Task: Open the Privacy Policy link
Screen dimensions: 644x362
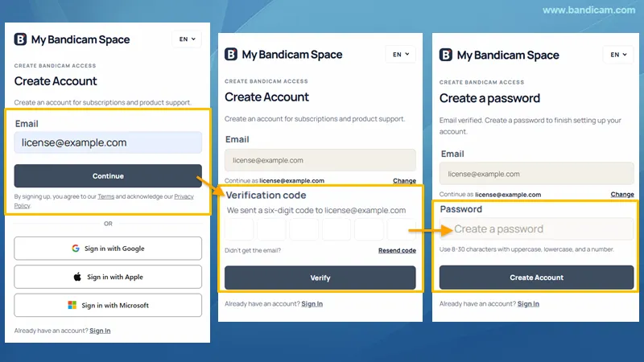Action: coord(184,196)
